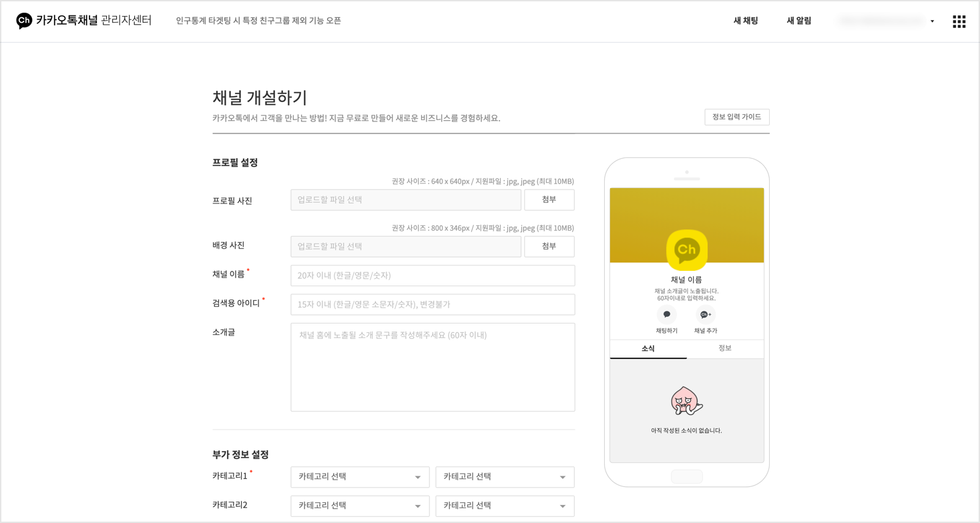Open 새 알림 in the top navigation

point(798,21)
